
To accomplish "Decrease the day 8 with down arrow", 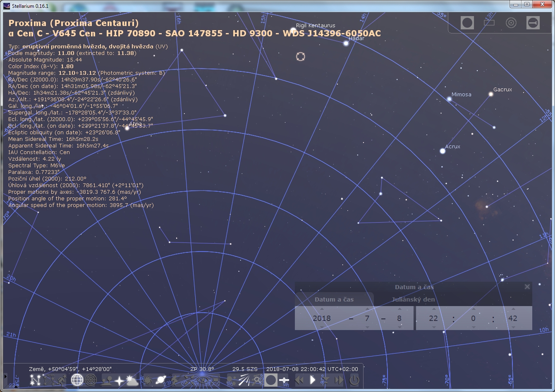I will tap(399, 327).
